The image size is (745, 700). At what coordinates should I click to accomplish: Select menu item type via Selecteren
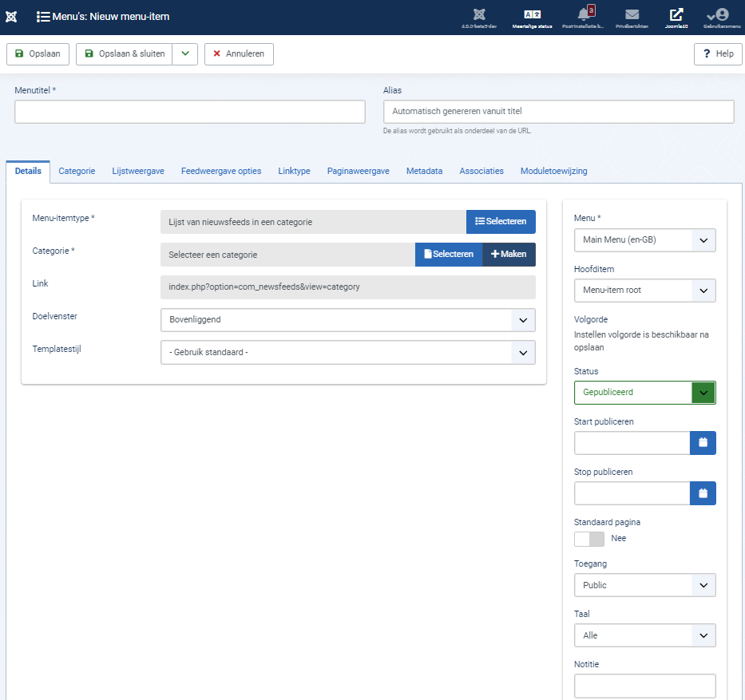point(501,222)
